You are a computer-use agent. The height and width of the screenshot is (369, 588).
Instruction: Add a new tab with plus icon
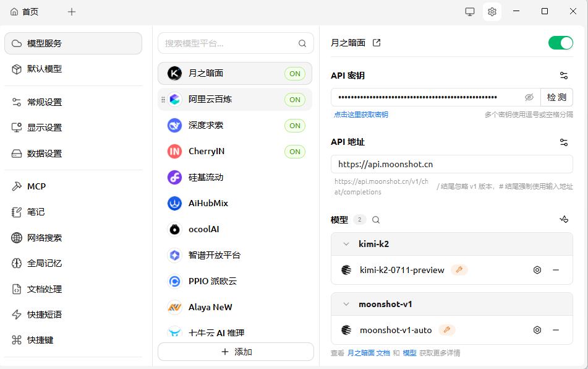[x=72, y=12]
